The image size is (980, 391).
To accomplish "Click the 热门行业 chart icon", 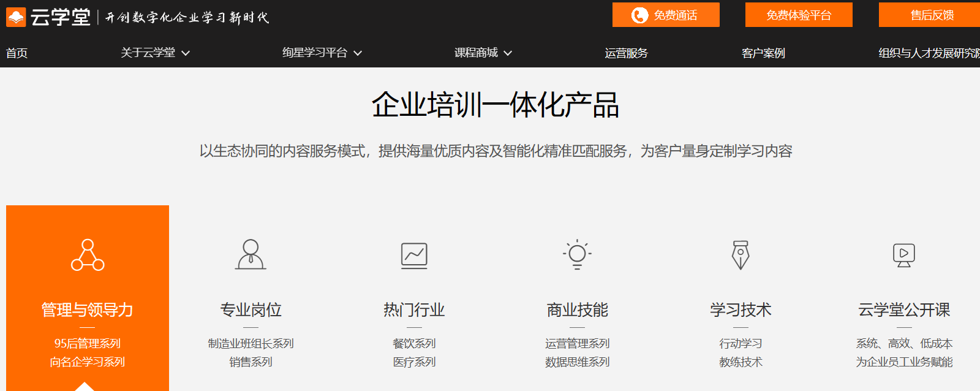I will [x=414, y=255].
